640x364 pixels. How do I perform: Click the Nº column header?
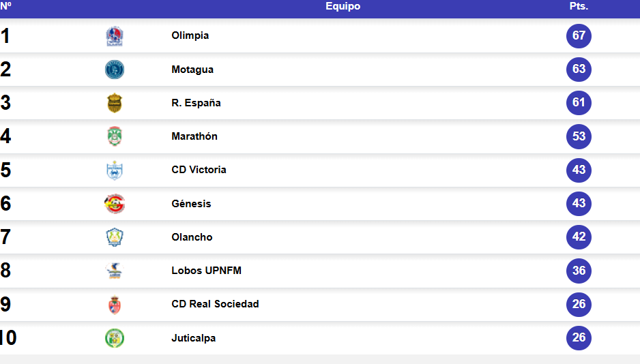5,5
